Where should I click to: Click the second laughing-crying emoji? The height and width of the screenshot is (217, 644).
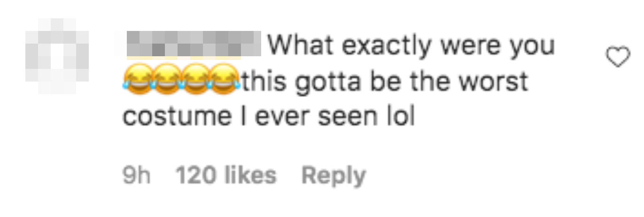coord(168,81)
